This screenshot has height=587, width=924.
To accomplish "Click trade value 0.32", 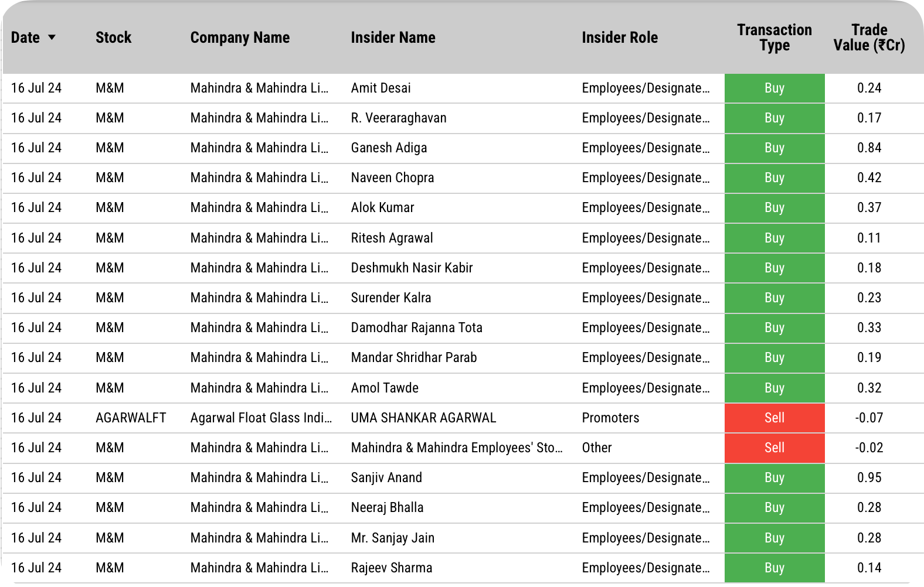I will click(869, 388).
